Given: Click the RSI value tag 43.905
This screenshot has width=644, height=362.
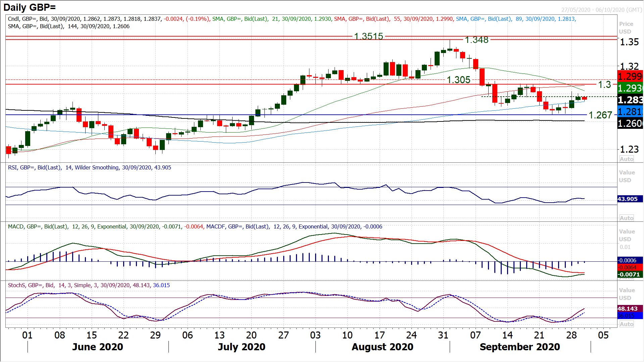Looking at the screenshot, I should (x=628, y=199).
